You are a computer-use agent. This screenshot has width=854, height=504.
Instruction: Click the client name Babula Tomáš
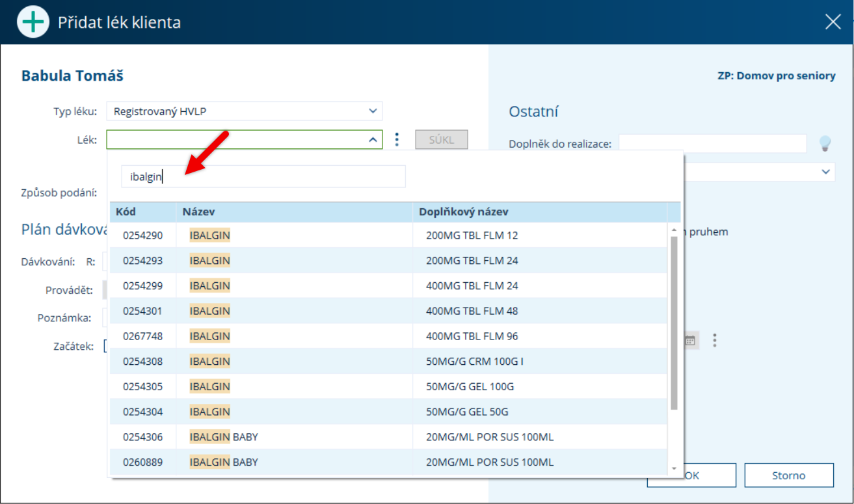72,76
